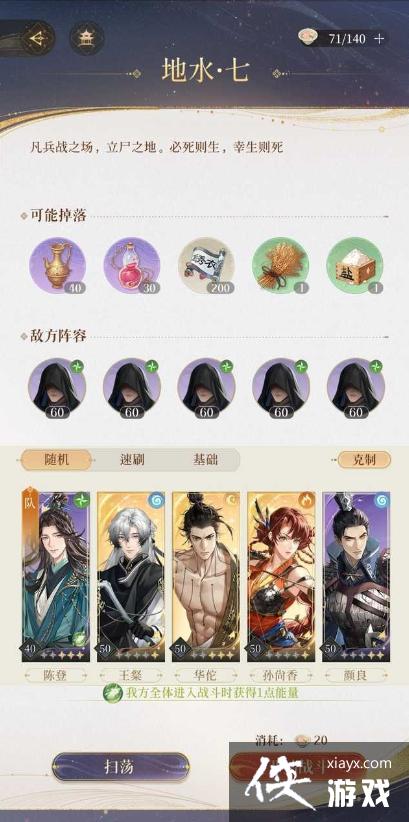The width and height of the screenshot is (409, 822).
Task: Select the 颜良 character card
Action: [x=356, y=576]
